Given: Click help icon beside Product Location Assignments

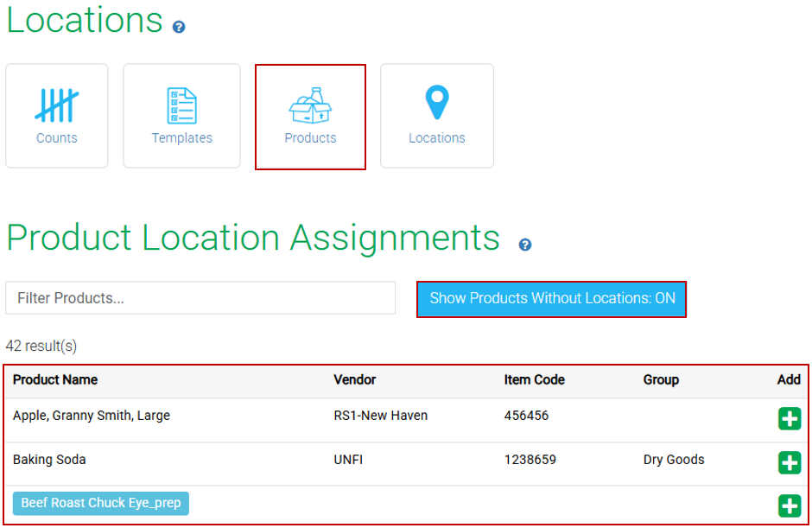Looking at the screenshot, I should (x=525, y=245).
